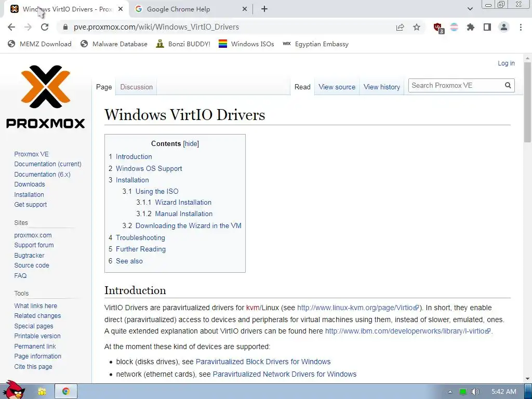Open the Extensions puzzle piece menu

point(471,27)
